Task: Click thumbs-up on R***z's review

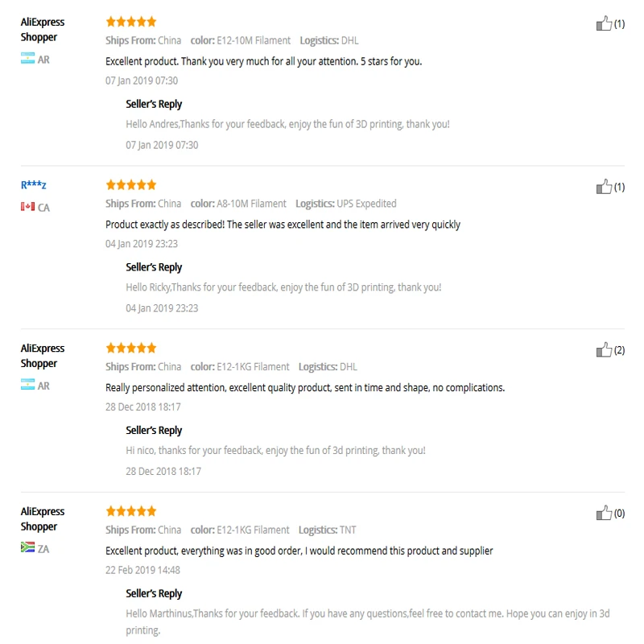Action: pos(604,187)
